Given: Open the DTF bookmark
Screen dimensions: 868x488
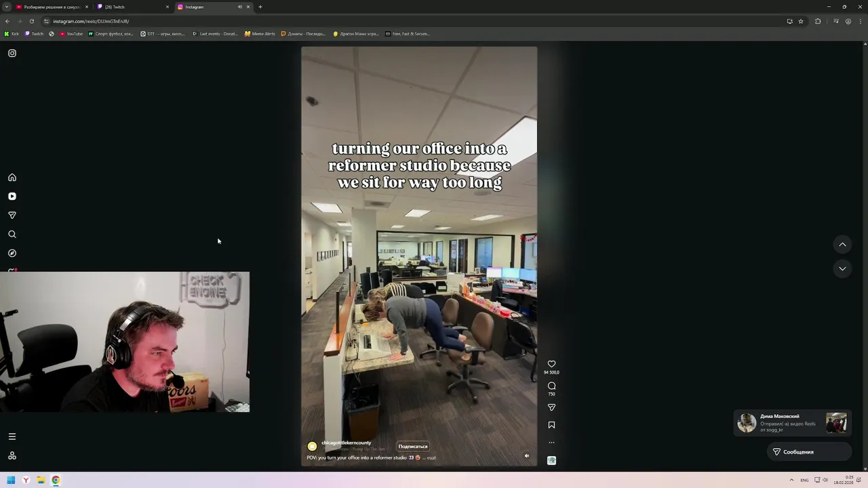Looking at the screenshot, I should [x=162, y=34].
